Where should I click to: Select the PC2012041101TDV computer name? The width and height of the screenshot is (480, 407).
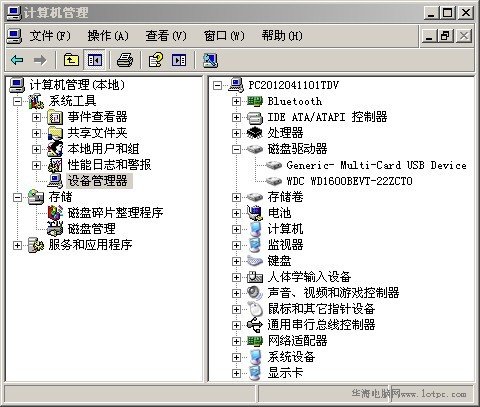coord(294,85)
